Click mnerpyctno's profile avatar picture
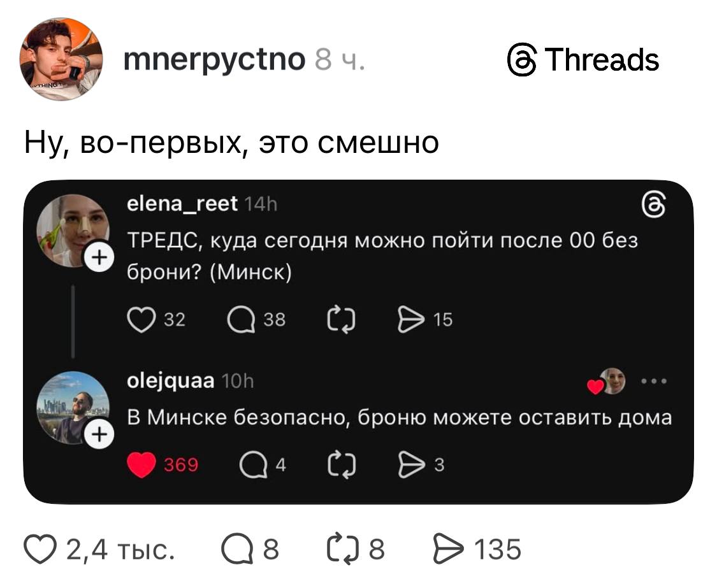 click(61, 59)
